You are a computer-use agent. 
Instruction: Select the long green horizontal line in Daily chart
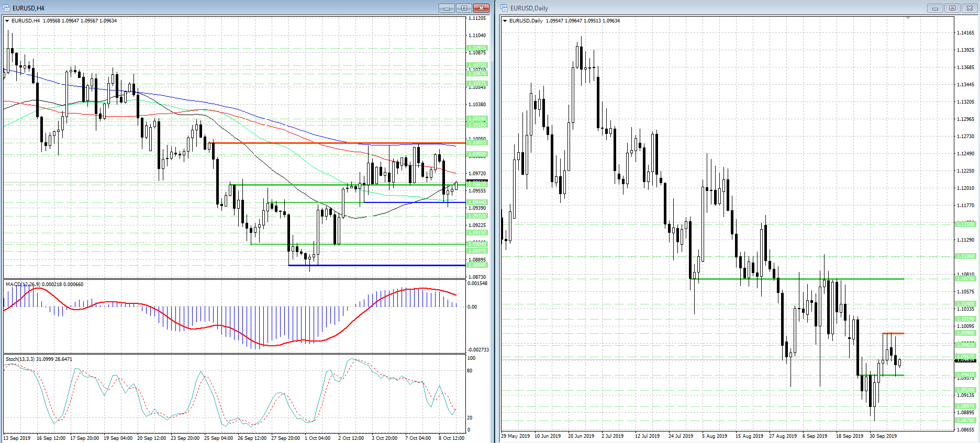797,279
